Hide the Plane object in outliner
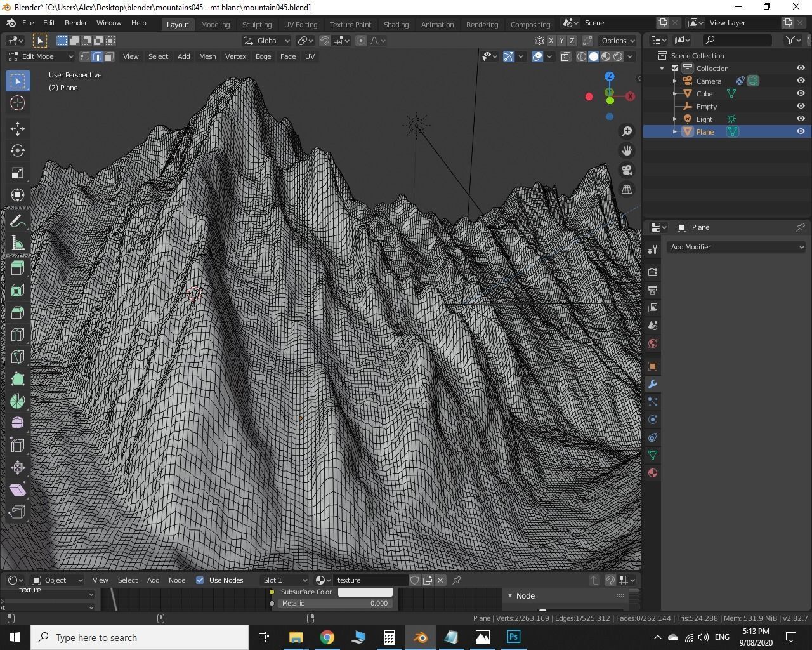Image resolution: width=812 pixels, height=650 pixels. tap(801, 131)
